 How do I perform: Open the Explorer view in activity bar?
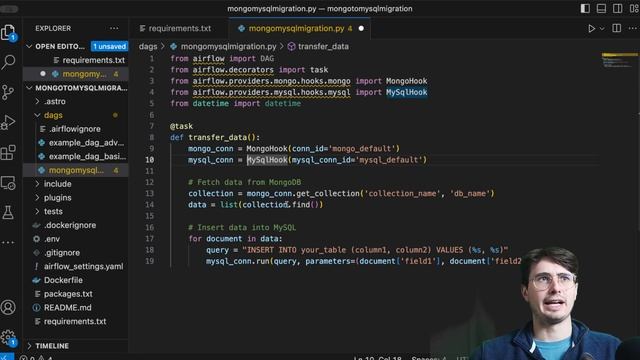coord(8,33)
